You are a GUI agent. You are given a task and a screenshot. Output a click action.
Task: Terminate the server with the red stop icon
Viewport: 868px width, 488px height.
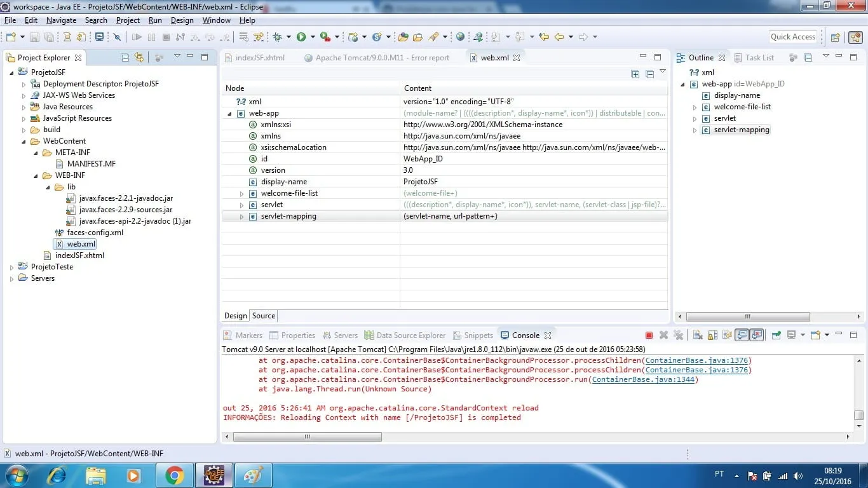tap(649, 335)
